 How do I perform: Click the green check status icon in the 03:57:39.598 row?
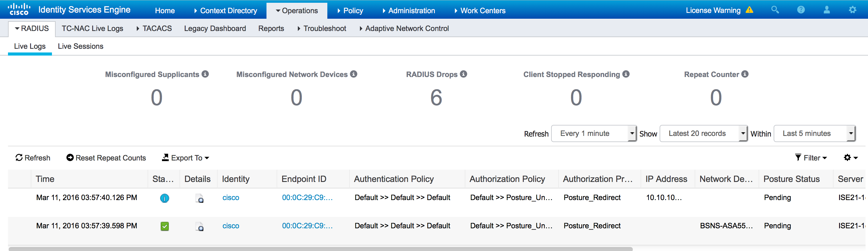pyautogui.click(x=165, y=226)
